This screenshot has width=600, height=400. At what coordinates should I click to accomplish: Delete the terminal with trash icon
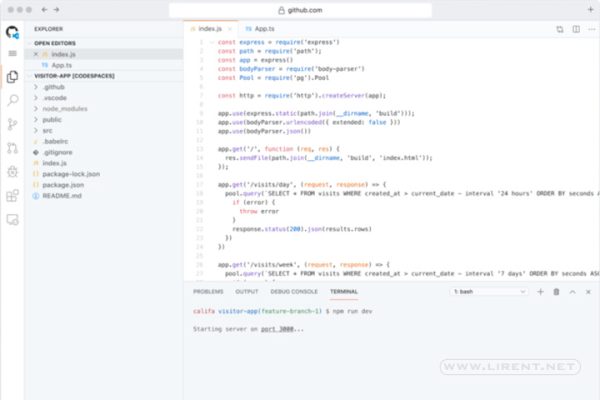point(556,291)
